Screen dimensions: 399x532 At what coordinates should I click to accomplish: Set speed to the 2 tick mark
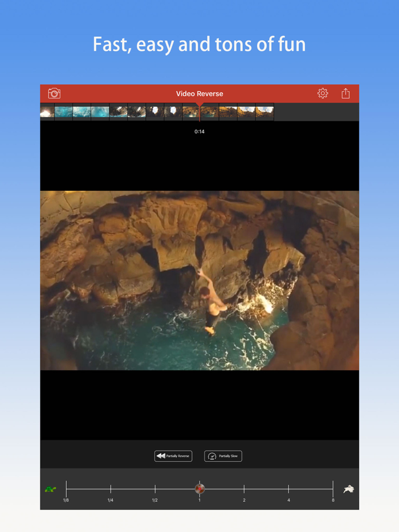tap(244, 489)
